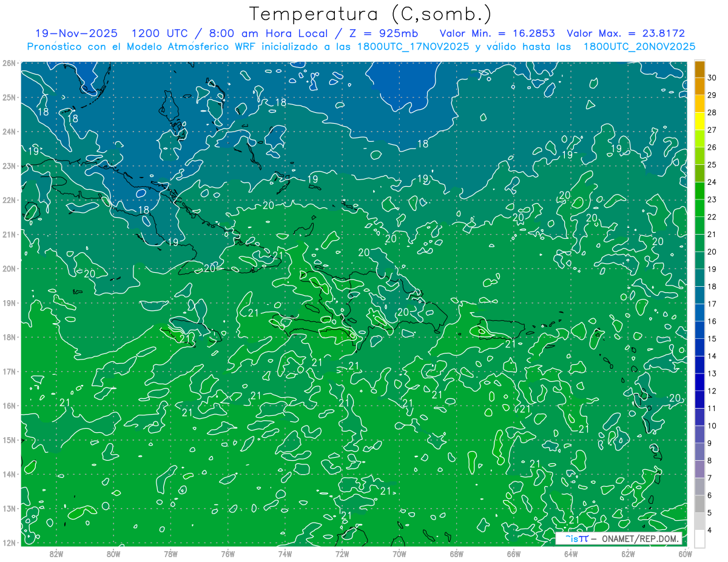Image resolution: width=728 pixels, height=562 pixels.
Task: Click the '66W' longitude label
Action: pyautogui.click(x=514, y=554)
